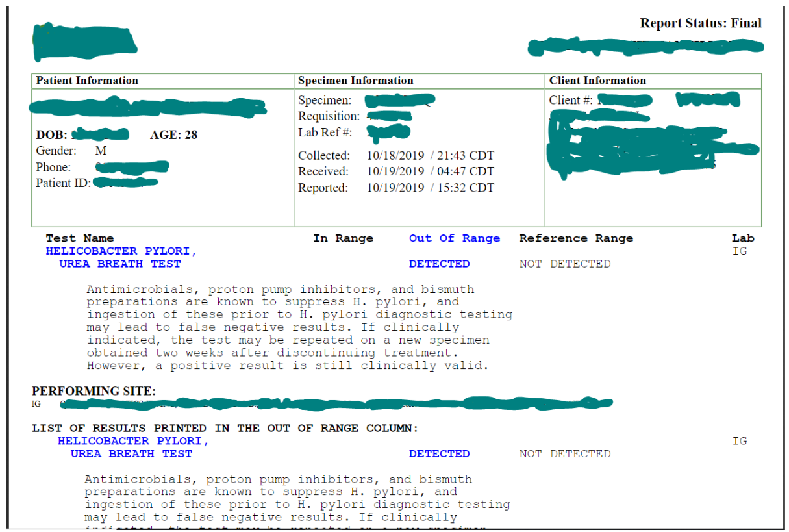789x532 pixels.
Task: Click the Lab column header
Action: pos(742,238)
